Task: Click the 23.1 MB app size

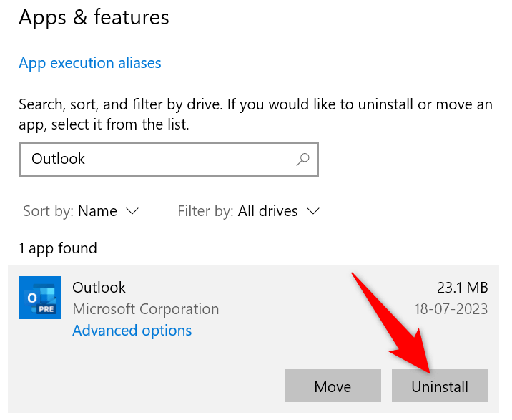Action: pos(463,288)
